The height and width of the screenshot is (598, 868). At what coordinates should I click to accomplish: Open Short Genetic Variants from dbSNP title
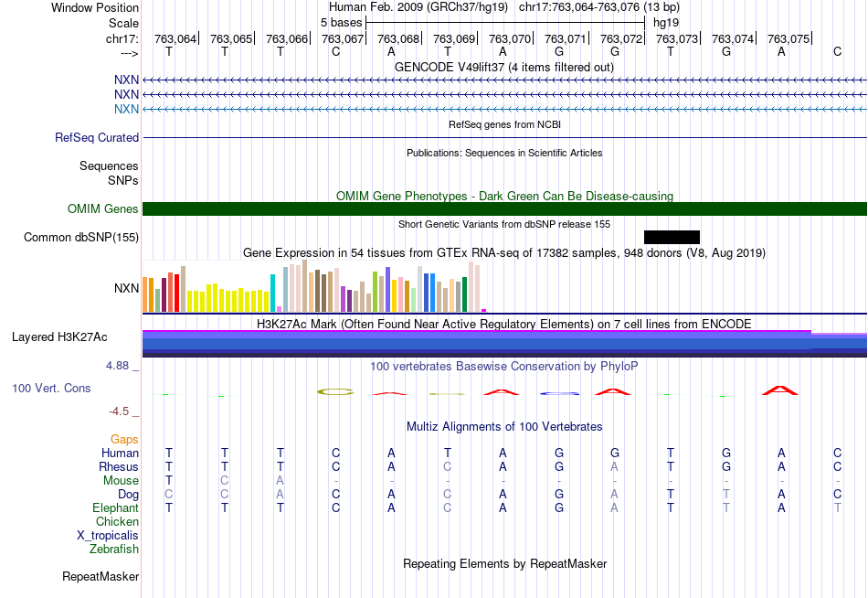pos(504,224)
